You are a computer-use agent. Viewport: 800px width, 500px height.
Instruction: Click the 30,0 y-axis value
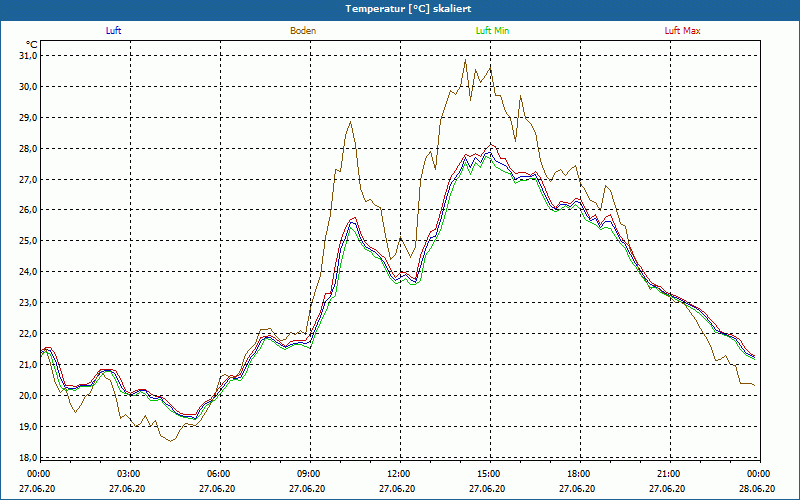[29, 87]
